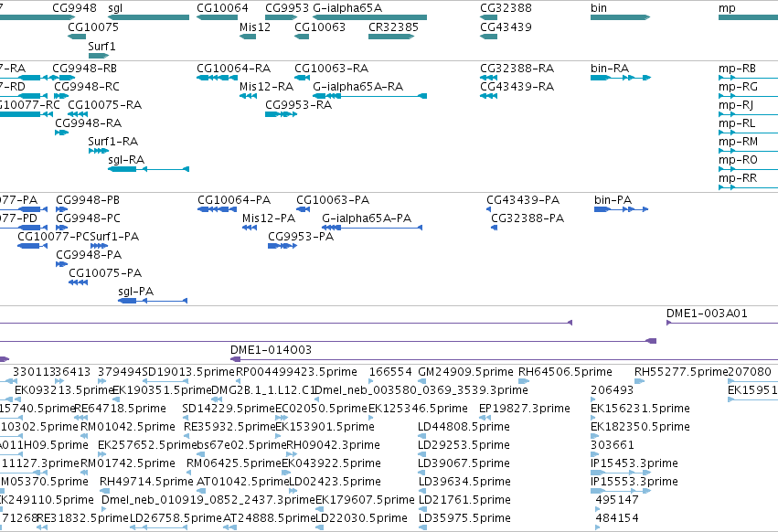Click the CG10064-PA protein label

[234, 200]
